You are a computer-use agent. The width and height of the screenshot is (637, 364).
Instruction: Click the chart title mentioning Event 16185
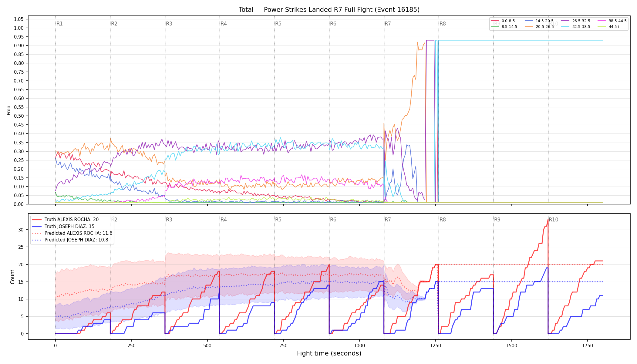(329, 10)
